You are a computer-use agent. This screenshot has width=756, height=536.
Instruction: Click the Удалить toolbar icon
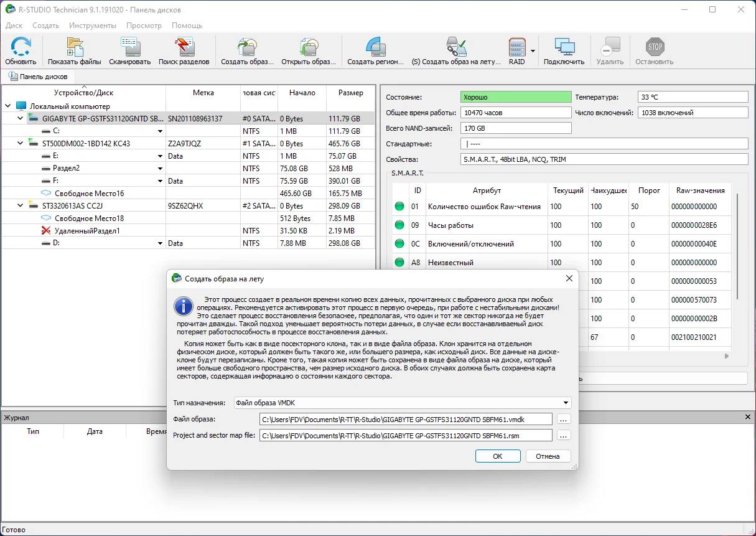pyautogui.click(x=610, y=51)
